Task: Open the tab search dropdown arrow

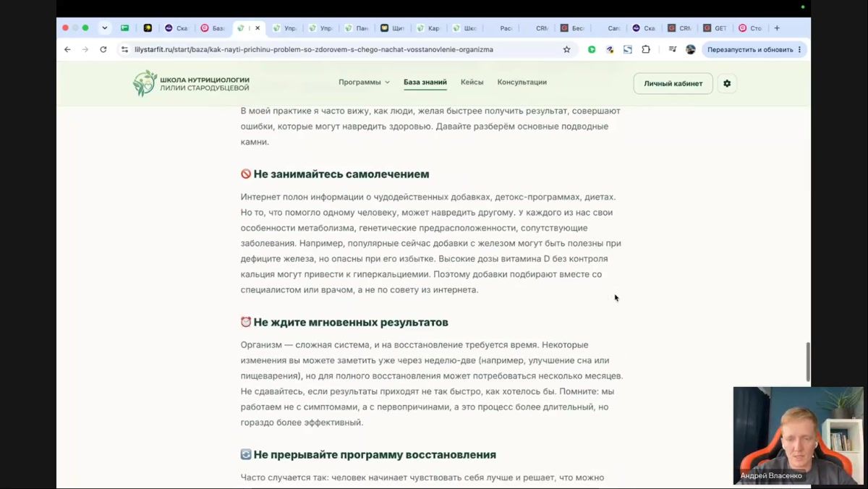Action: pos(104,28)
